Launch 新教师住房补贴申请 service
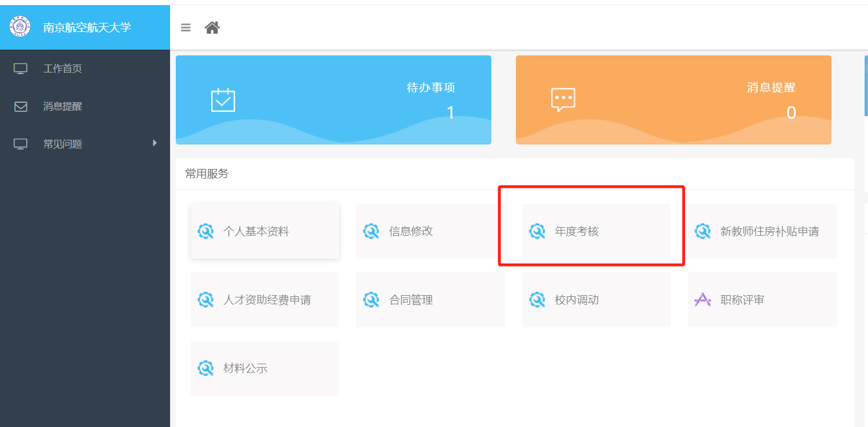 762,231
